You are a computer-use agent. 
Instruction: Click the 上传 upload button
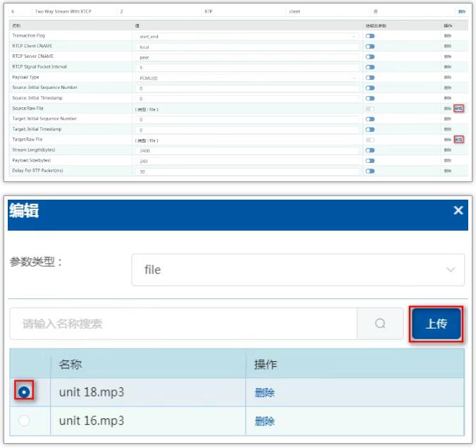tap(436, 324)
